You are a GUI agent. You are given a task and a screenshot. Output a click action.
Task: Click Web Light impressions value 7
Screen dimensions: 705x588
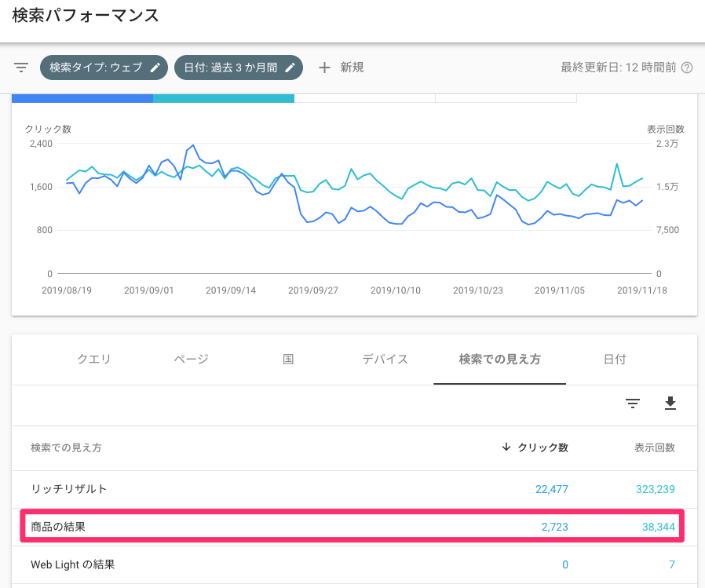pos(672,564)
